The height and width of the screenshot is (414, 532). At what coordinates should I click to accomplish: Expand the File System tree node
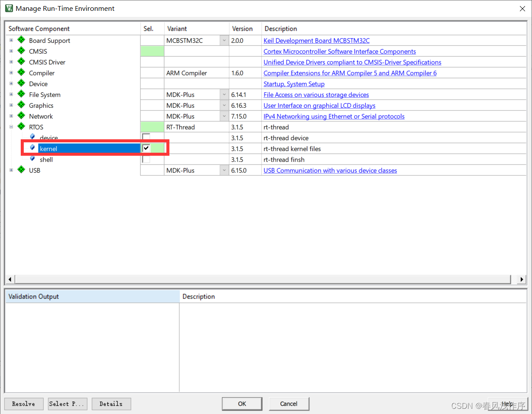point(11,94)
